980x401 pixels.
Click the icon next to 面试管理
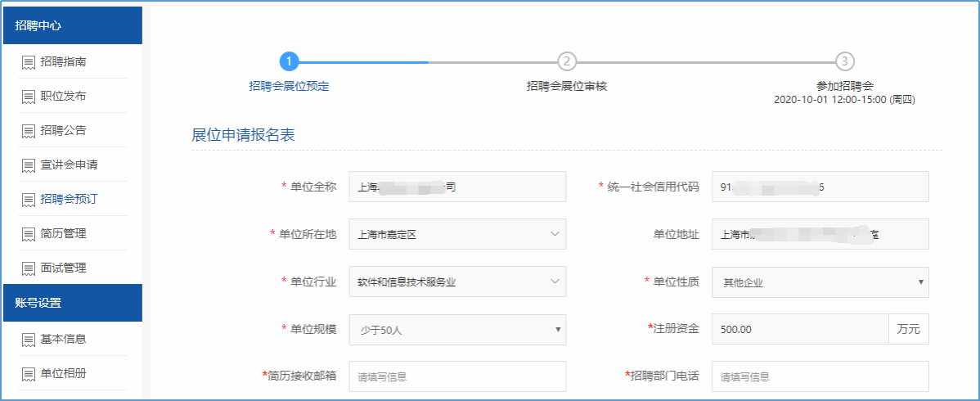click(28, 268)
